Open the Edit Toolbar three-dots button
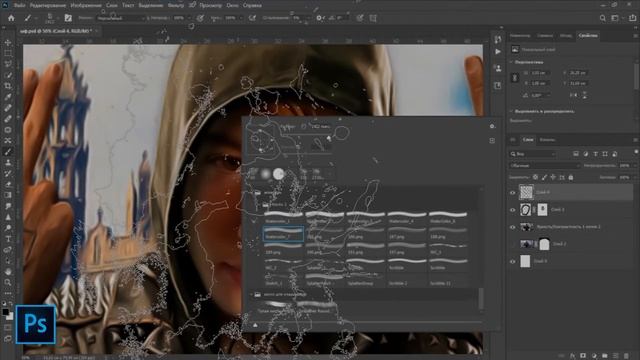640x360 pixels. click(x=8, y=293)
